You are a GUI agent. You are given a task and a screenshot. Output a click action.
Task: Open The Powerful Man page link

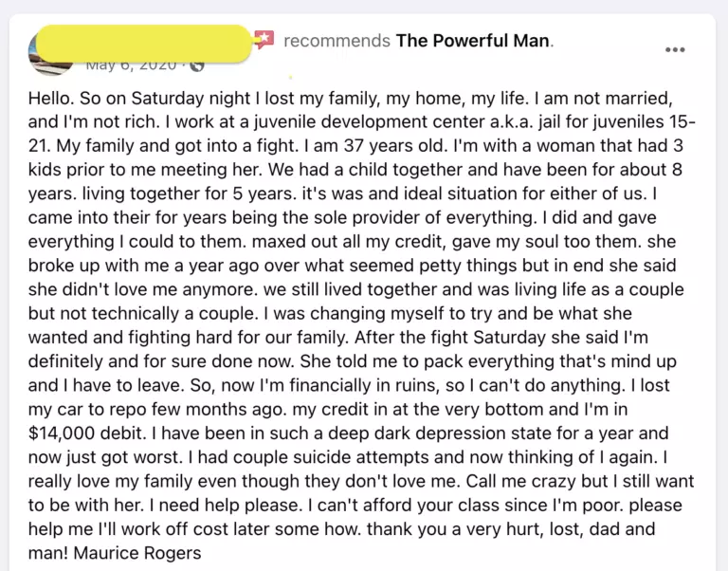click(x=473, y=41)
